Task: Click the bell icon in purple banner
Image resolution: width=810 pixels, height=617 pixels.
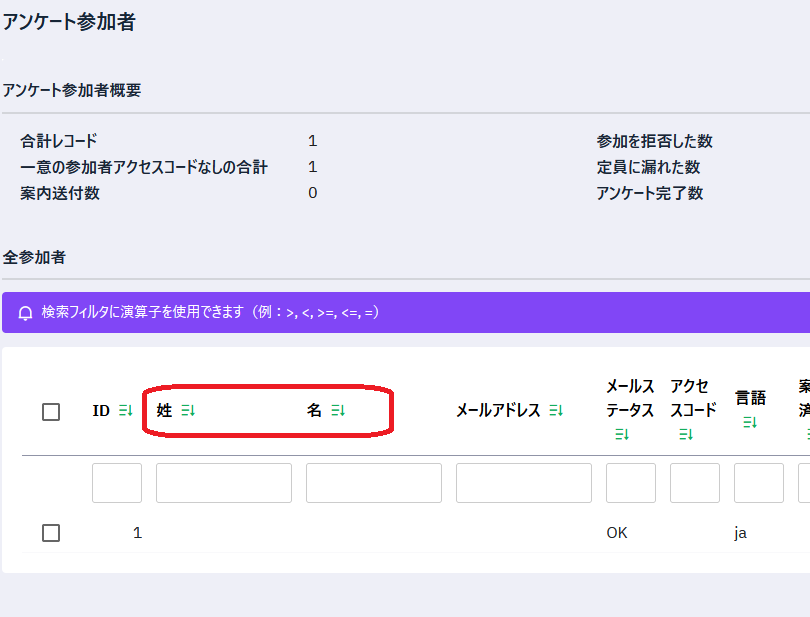Action: click(x=26, y=313)
